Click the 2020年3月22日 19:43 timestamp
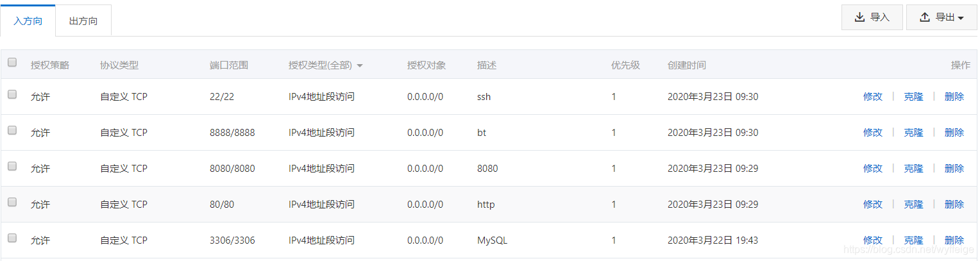The height and width of the screenshot is (261, 980). 713,240
